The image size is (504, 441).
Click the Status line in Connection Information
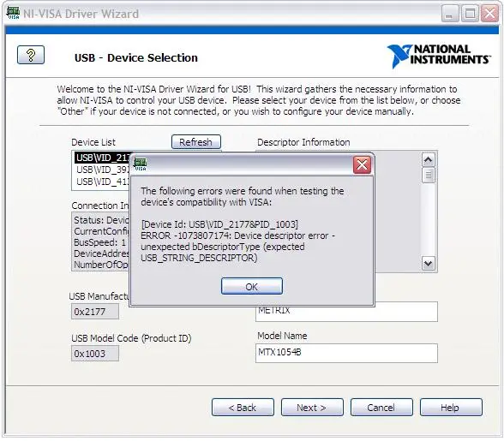pos(101,220)
